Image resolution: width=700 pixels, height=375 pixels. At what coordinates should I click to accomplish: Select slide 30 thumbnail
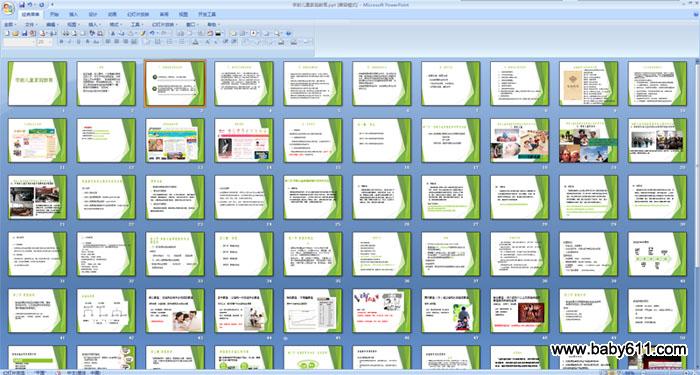point(657,197)
